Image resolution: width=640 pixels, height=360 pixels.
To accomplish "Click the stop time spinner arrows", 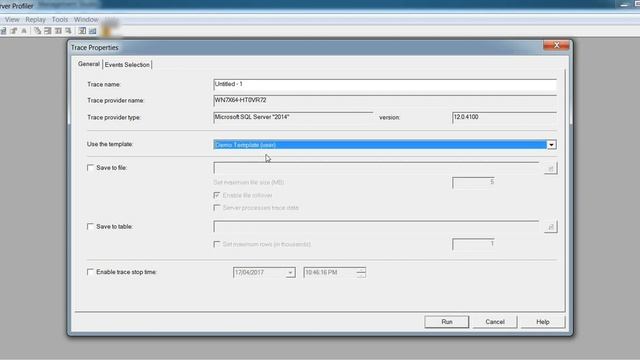I will (x=361, y=272).
